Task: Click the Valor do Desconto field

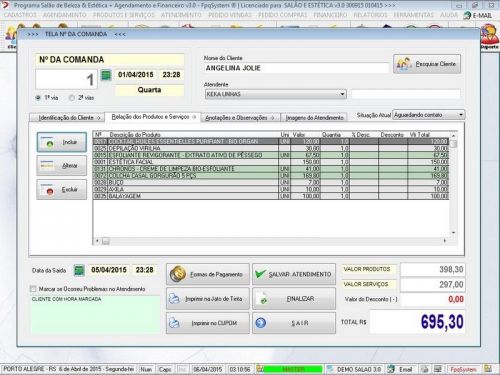Action: click(432, 299)
